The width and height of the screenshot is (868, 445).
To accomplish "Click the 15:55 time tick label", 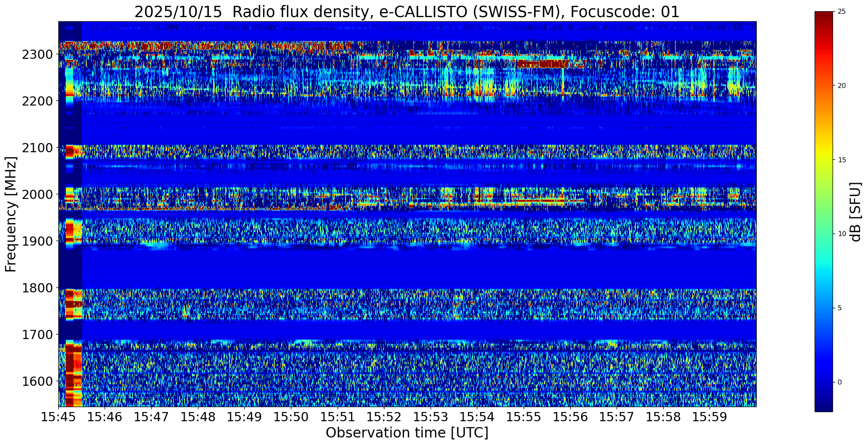I will [x=524, y=417].
